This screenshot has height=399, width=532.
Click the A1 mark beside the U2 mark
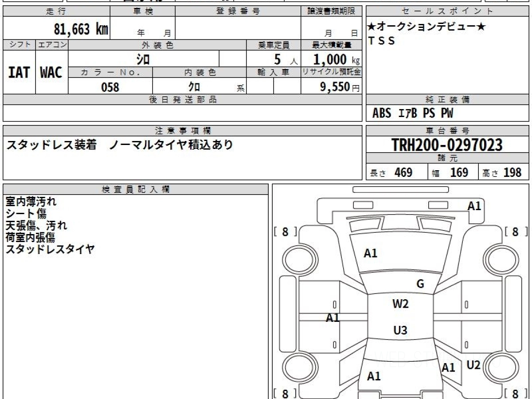coord(449,368)
